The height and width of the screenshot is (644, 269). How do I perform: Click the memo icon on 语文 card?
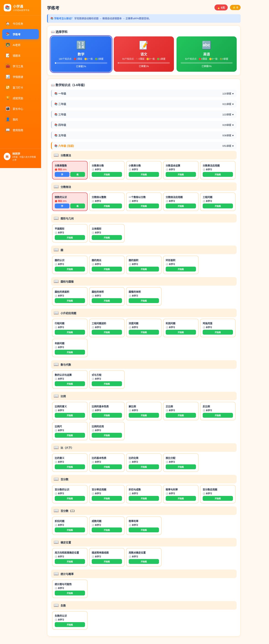tap(144, 45)
